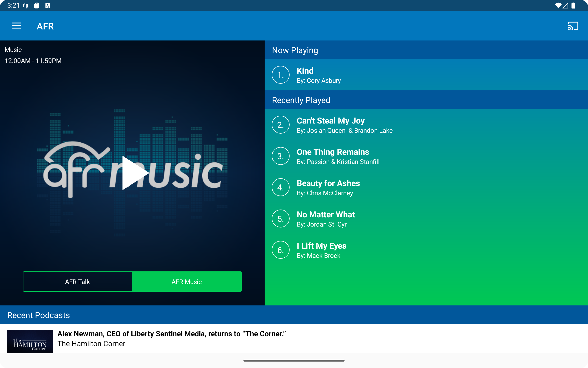Screen dimensions: 588x368
Task: Open No Matter What by Jordan St. Cyr
Action: [x=426, y=218]
